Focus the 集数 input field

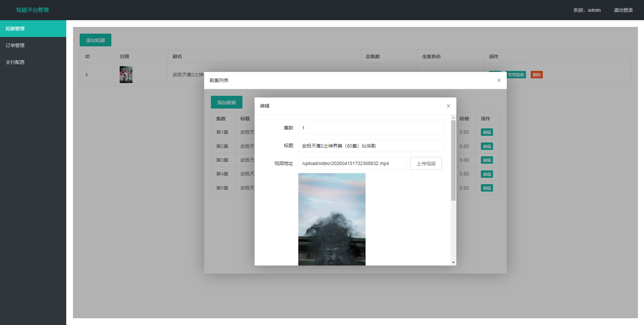pyautogui.click(x=371, y=128)
